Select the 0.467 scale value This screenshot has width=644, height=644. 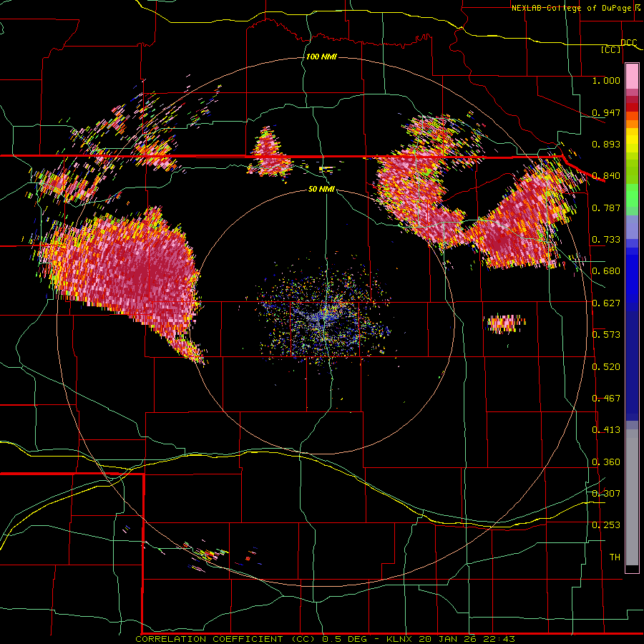606,399
